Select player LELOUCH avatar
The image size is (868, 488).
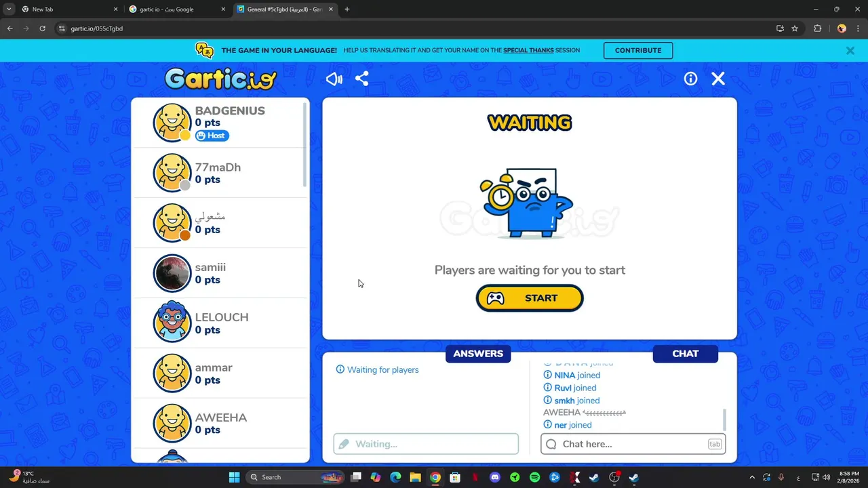pos(172,323)
